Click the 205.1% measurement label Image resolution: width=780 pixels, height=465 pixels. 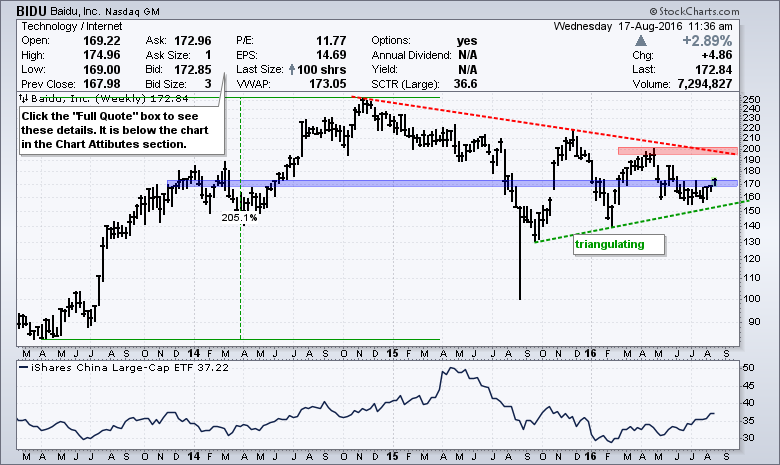pyautogui.click(x=240, y=217)
